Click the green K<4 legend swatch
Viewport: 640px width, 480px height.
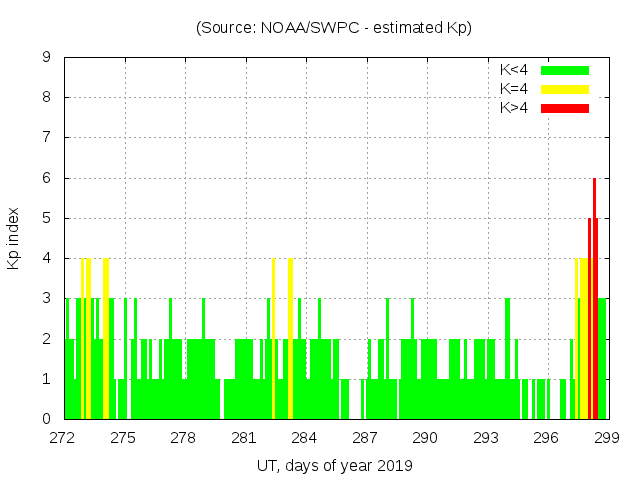pos(565,70)
